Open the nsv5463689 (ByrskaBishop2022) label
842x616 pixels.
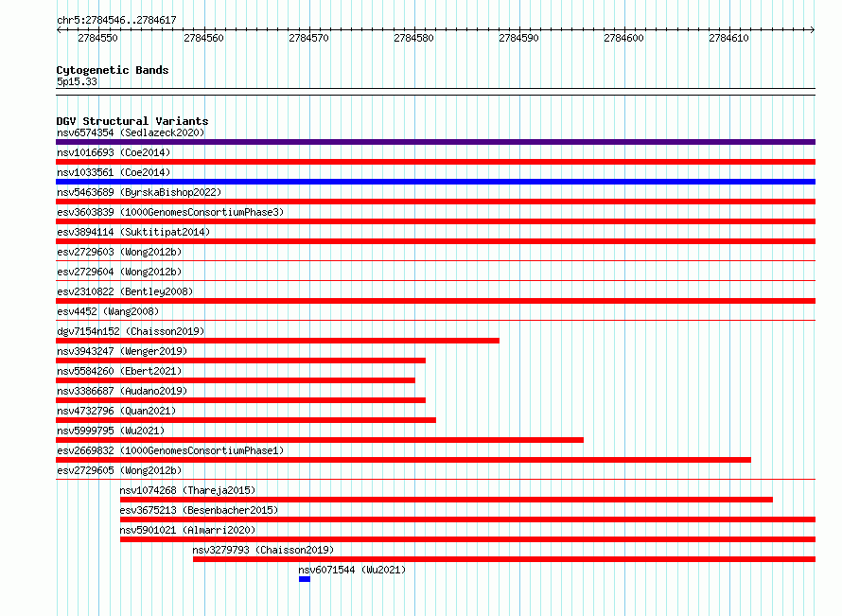pos(139,192)
